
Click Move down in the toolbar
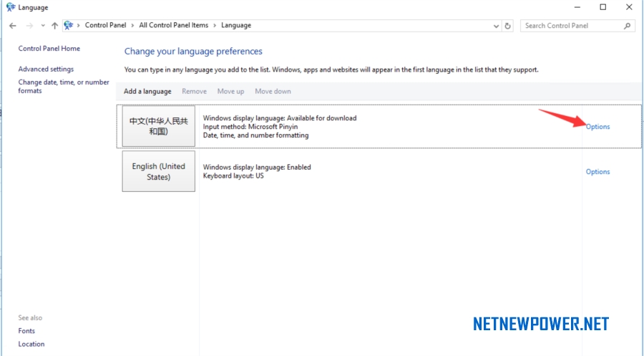click(x=273, y=91)
